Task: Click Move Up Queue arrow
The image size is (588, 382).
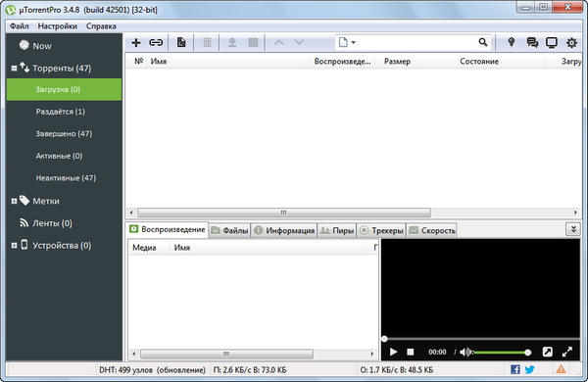Action: pyautogui.click(x=278, y=42)
